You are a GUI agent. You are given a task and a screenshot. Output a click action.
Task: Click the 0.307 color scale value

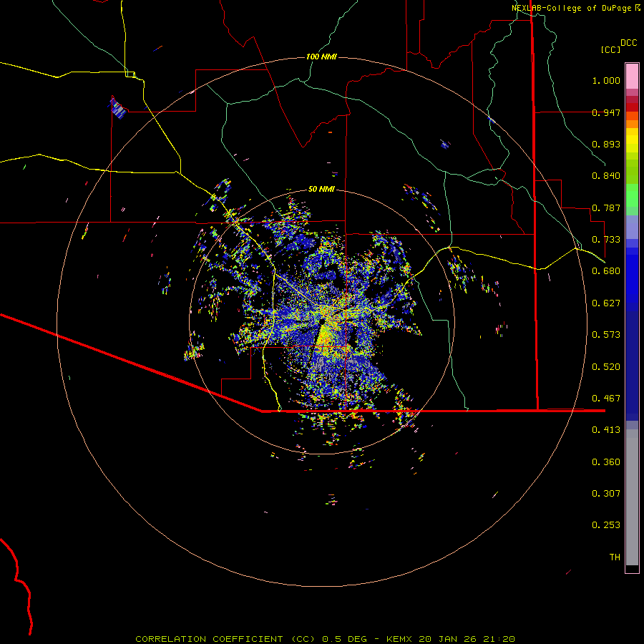pyautogui.click(x=606, y=493)
